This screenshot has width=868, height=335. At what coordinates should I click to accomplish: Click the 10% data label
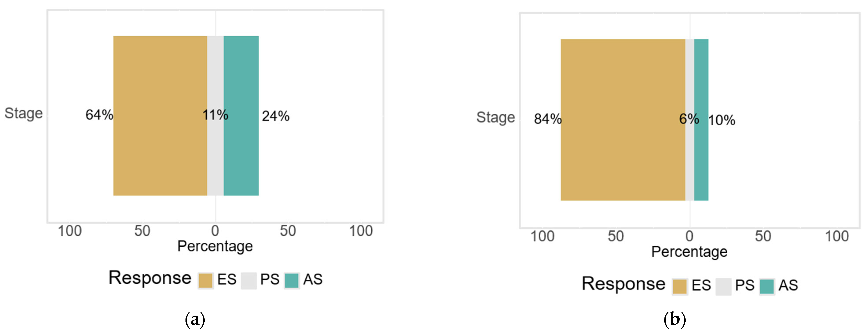tap(722, 120)
